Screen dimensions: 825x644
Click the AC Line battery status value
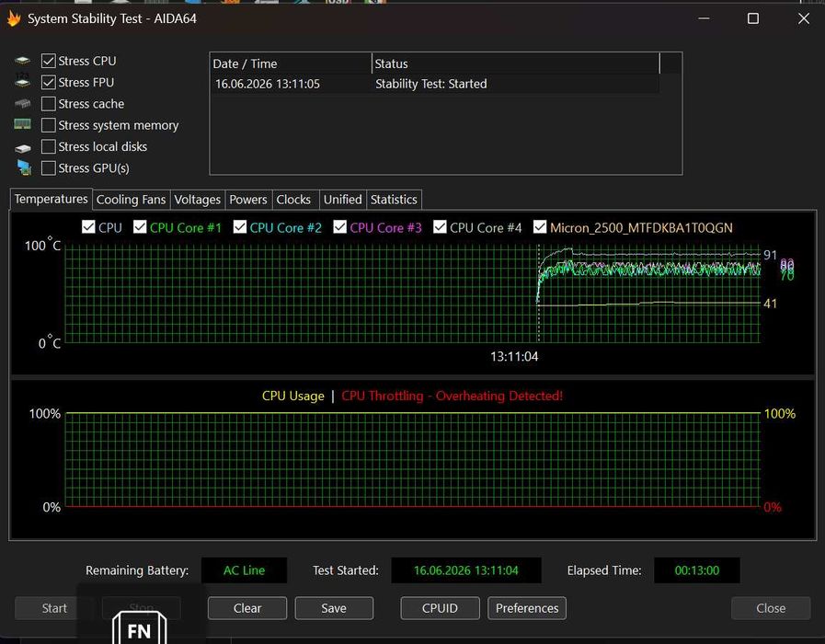[x=244, y=570]
